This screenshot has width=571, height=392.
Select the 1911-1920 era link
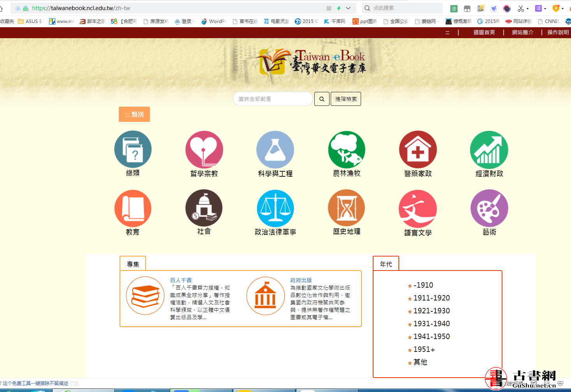click(x=432, y=298)
